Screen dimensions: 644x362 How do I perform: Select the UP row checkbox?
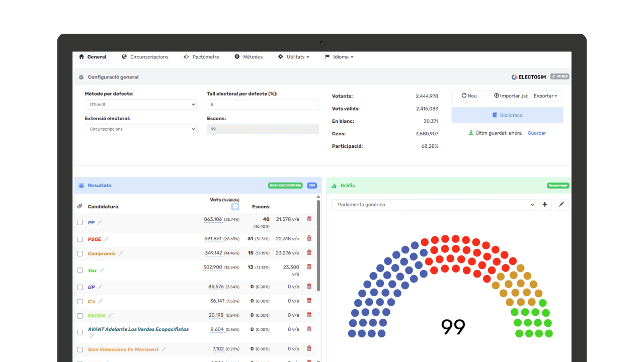click(x=80, y=288)
